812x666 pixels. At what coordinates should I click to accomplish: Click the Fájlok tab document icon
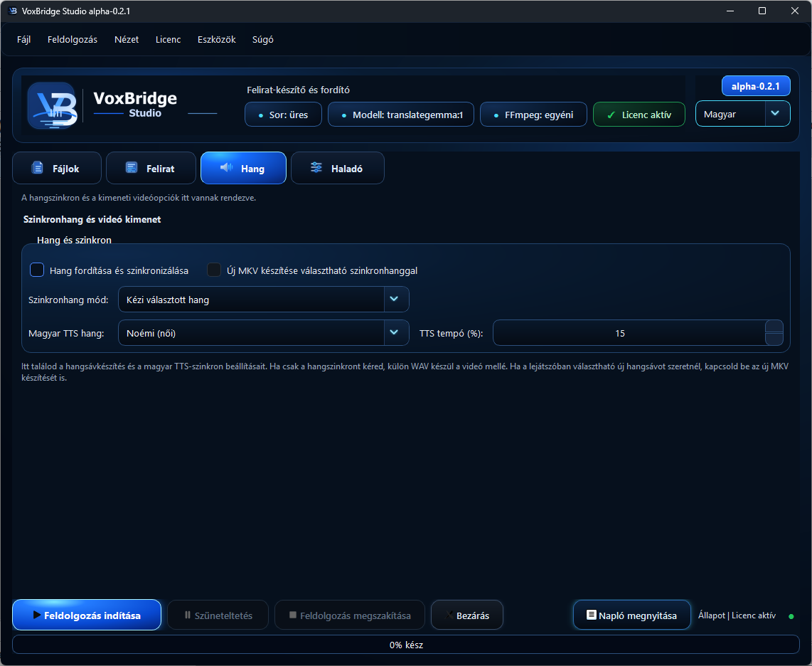click(x=37, y=167)
